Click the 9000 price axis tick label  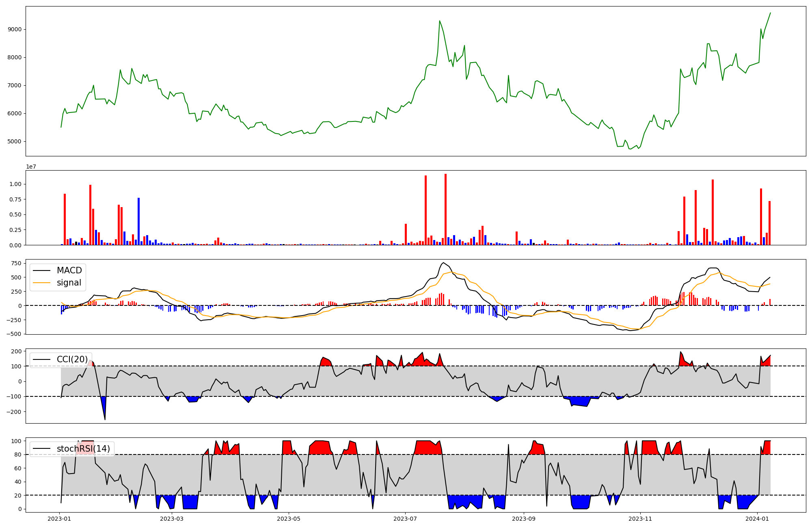[x=15, y=30]
